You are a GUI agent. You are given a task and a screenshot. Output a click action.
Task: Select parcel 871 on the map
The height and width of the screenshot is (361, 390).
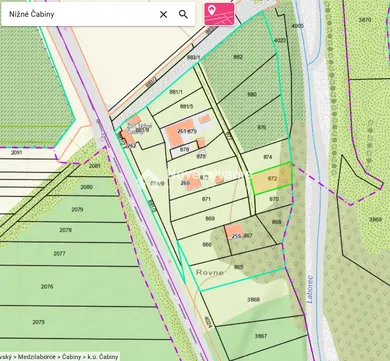(x=206, y=199)
